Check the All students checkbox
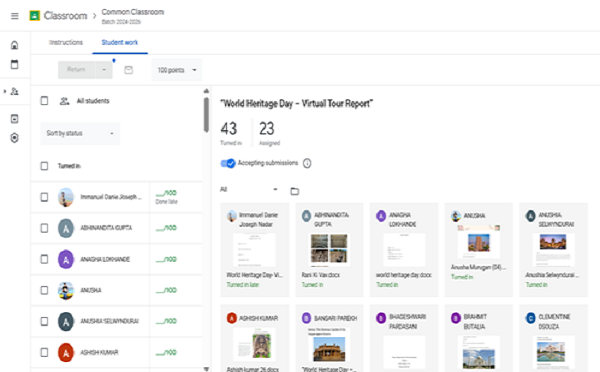 pos(44,101)
